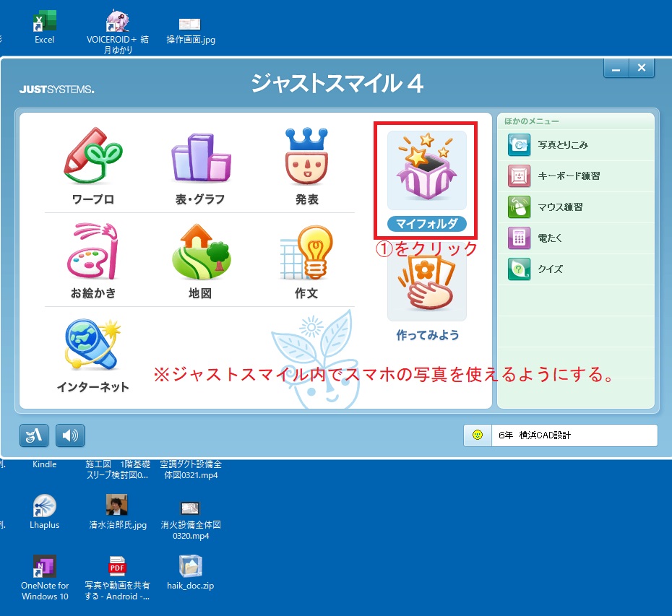
Task: Select 消火設備全体図0320.mp4 desktop file
Action: (190, 520)
